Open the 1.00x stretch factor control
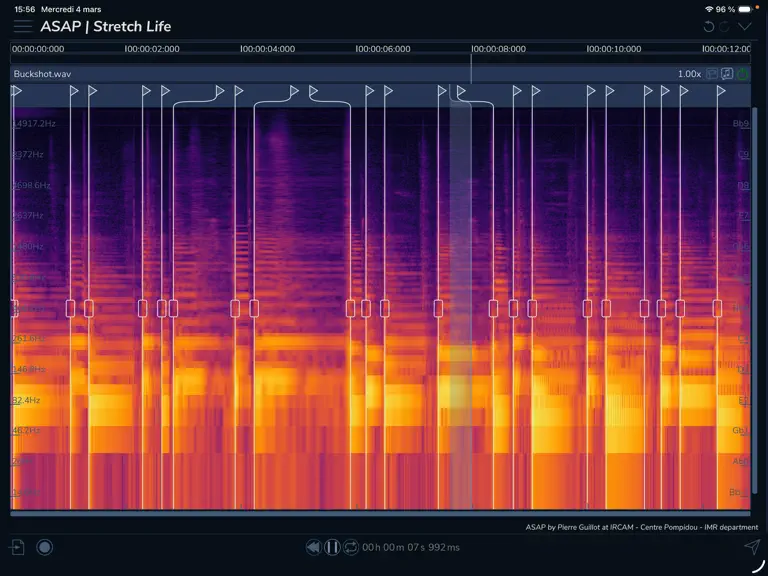The width and height of the screenshot is (768, 576). (689, 74)
